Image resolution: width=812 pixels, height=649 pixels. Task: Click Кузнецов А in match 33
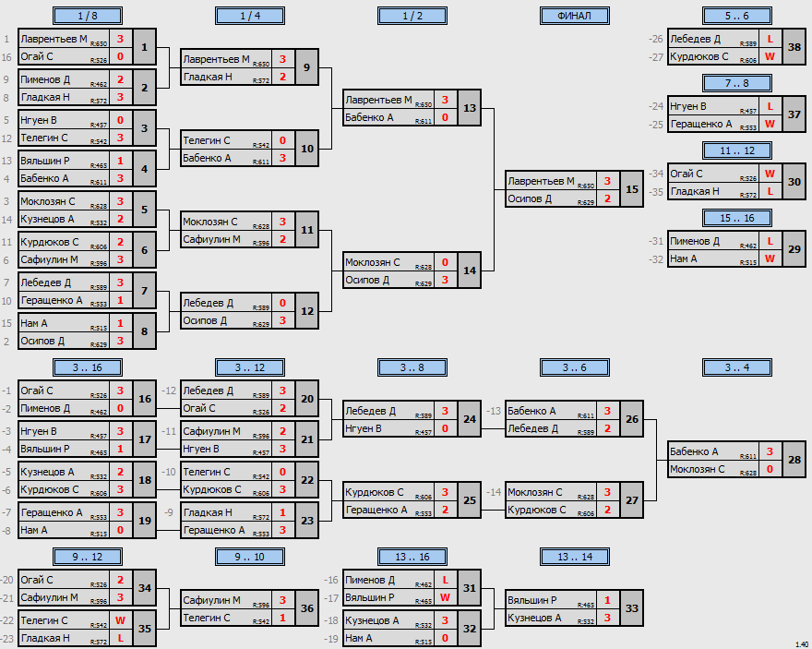534,618
